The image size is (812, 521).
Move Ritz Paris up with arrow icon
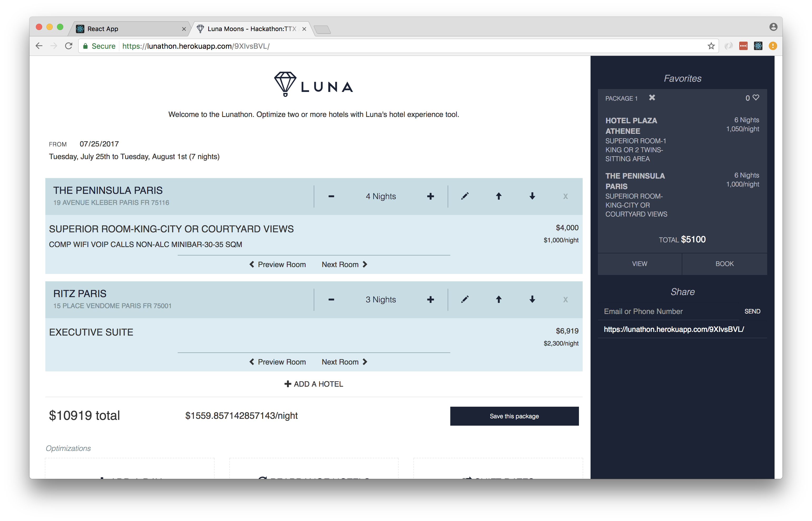coord(499,299)
